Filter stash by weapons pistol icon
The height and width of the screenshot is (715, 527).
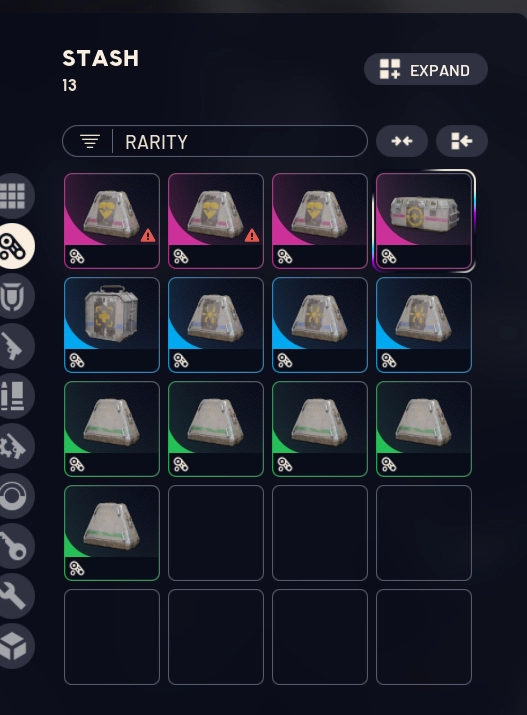point(13,346)
